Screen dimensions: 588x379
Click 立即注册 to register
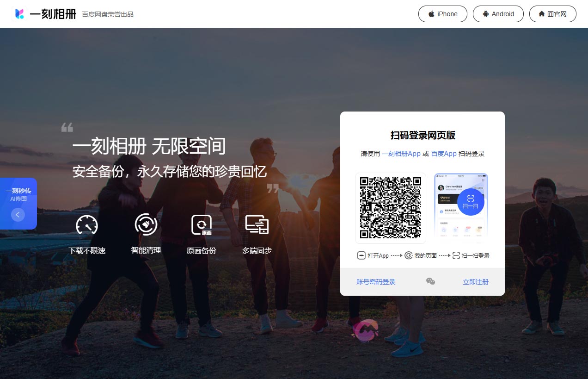(476, 282)
